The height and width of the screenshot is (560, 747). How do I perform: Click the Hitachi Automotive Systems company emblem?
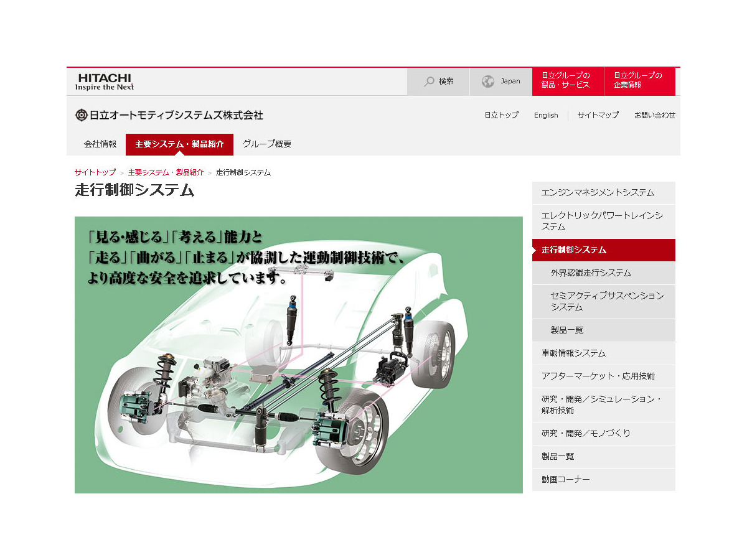tap(81, 115)
